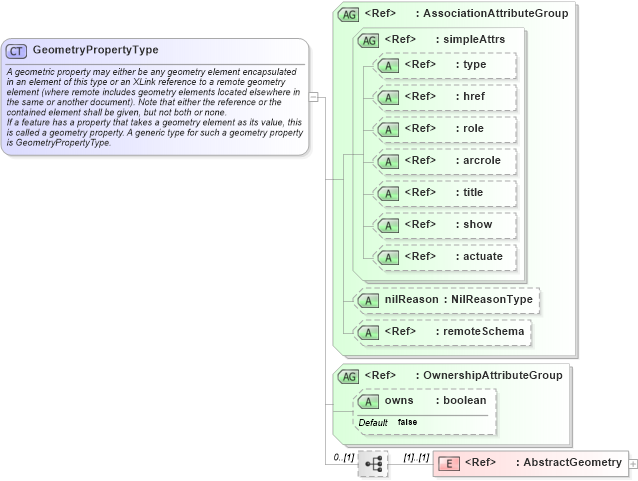Select the title attribute name
This screenshot has height=481, width=638.
[x=473, y=192]
